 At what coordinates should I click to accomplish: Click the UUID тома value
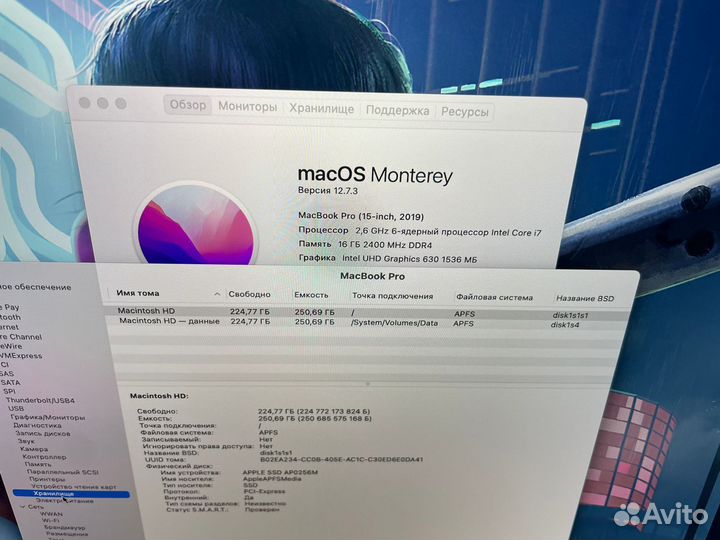tap(342, 459)
